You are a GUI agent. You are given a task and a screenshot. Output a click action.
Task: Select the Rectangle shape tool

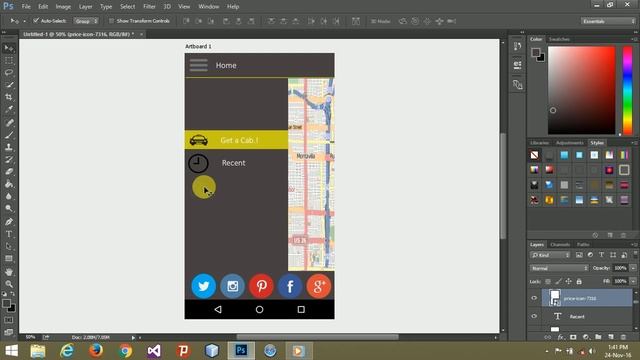[x=9, y=259]
